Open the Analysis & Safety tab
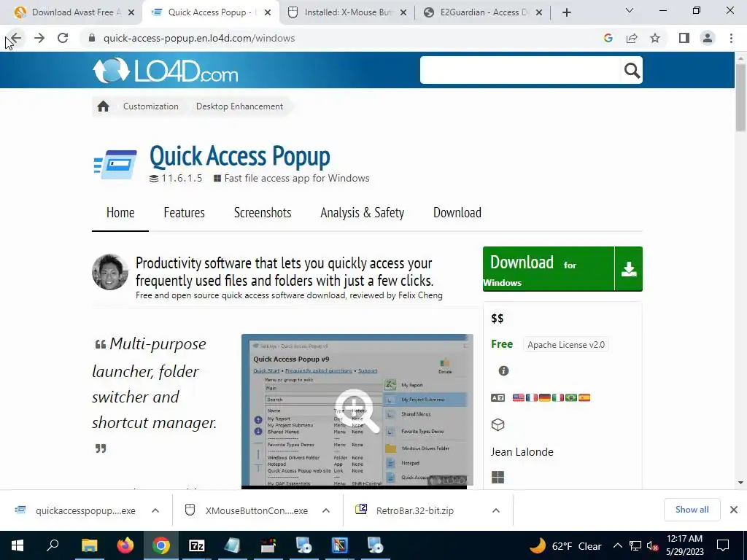This screenshot has height=560, width=747. (x=362, y=212)
